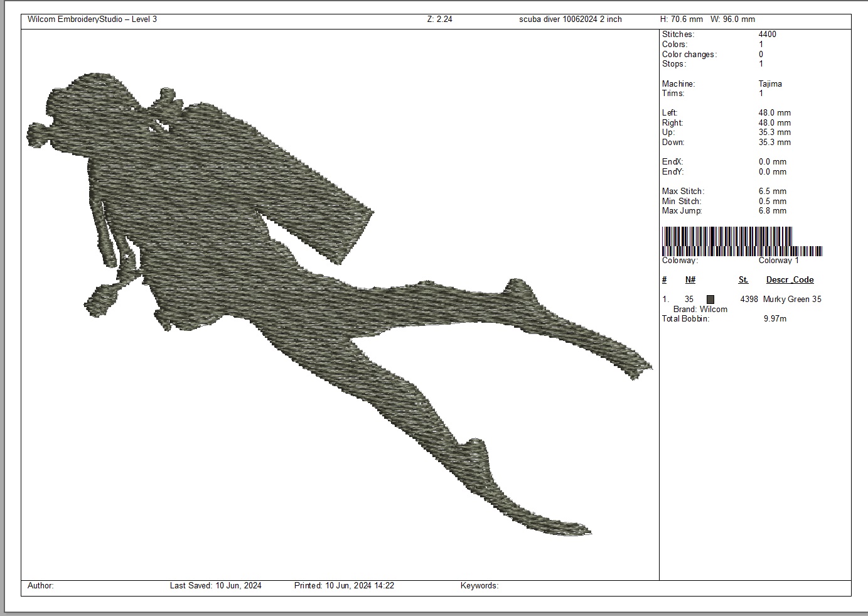Select the Wilcom EmbroideryStudio Level 3 header
Image resolution: width=868 pixels, height=616 pixels.
point(92,19)
